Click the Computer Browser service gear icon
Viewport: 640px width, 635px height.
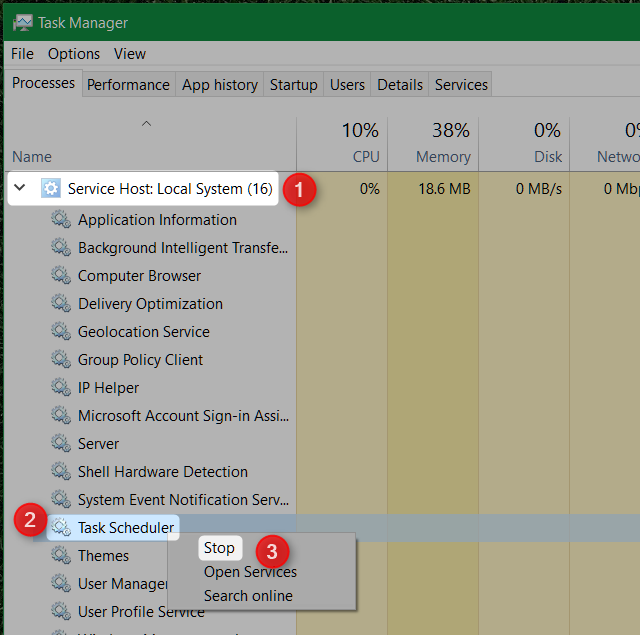pos(61,276)
